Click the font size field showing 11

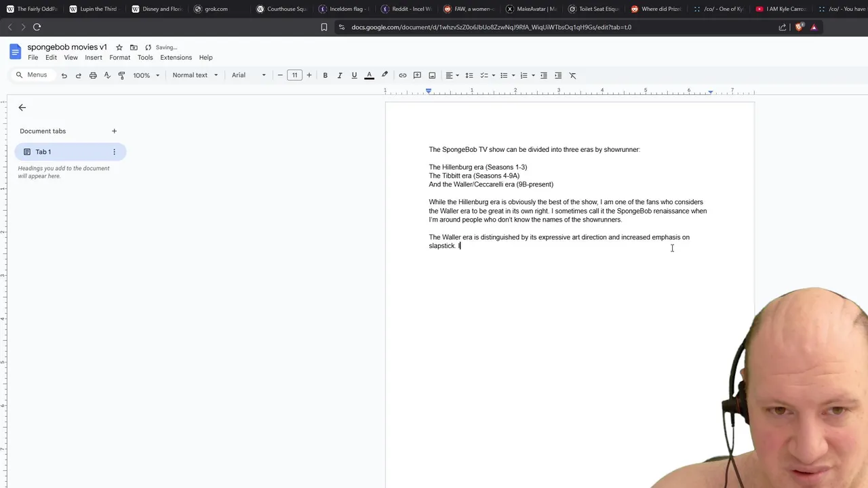click(294, 75)
